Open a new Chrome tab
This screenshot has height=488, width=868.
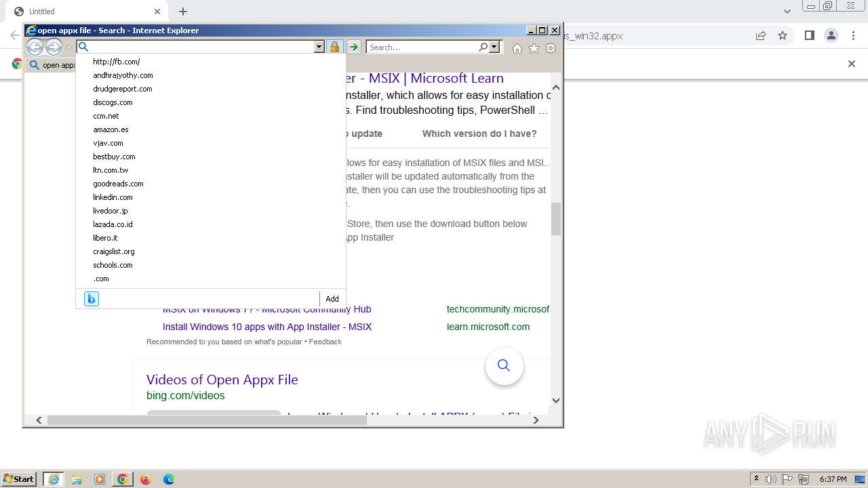pyautogui.click(x=183, y=12)
